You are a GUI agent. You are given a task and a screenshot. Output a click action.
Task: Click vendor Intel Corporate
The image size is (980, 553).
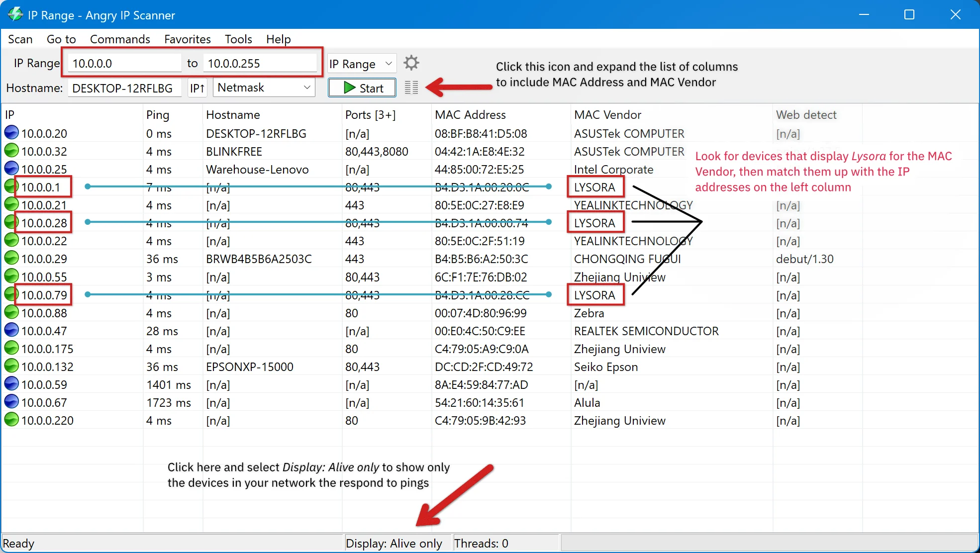click(613, 169)
